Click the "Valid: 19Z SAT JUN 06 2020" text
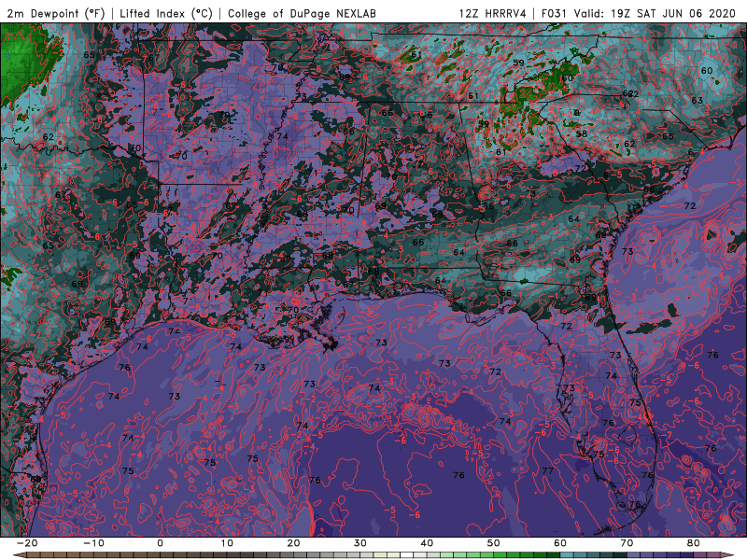Viewport: 747px width, 560px height. tap(655, 13)
